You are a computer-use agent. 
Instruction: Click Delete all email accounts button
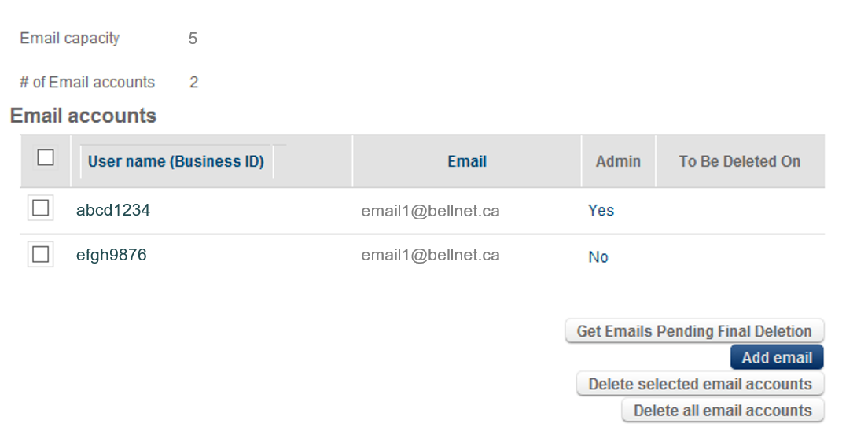point(722,411)
